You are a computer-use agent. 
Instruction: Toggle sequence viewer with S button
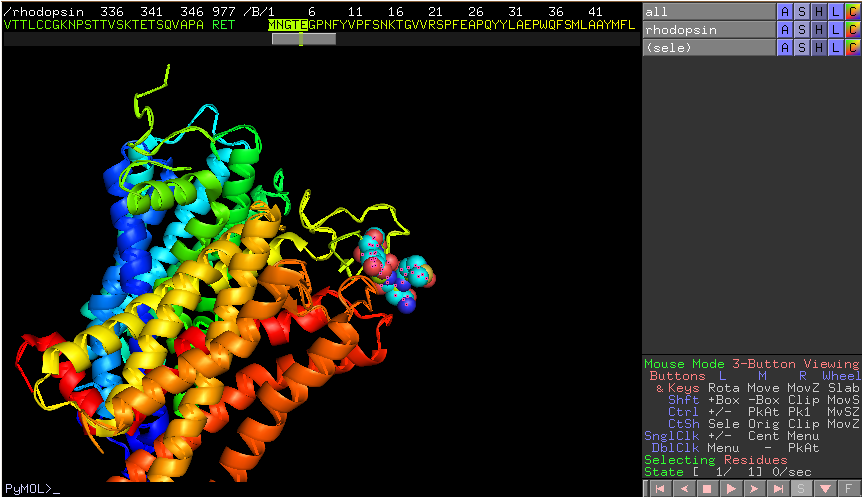click(801, 489)
